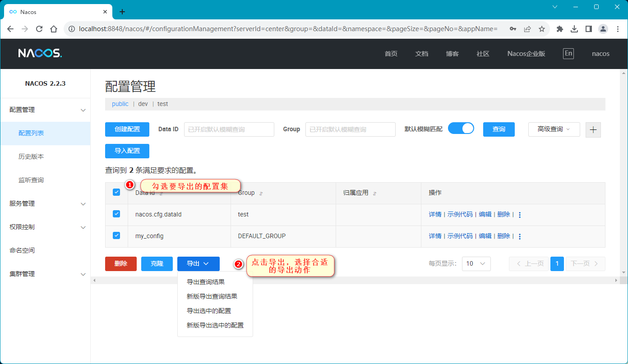The width and height of the screenshot is (628, 364).
Task: Click the share page icon
Action: click(527, 29)
